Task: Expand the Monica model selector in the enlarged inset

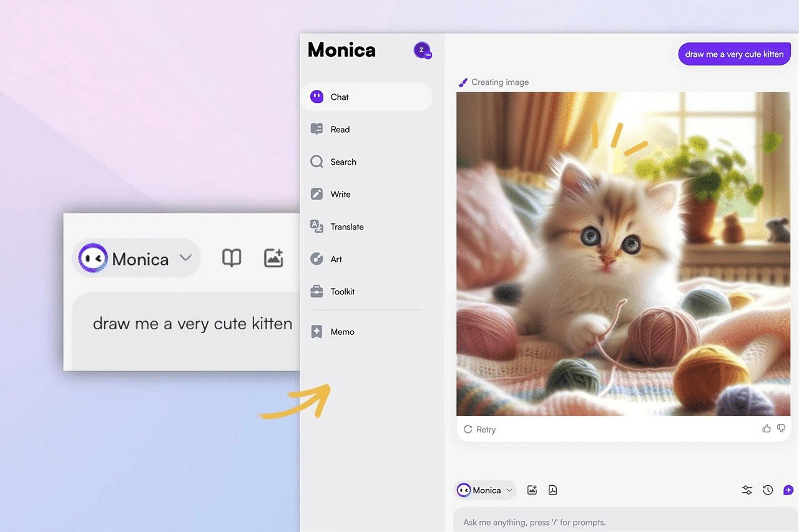Action: point(137,258)
